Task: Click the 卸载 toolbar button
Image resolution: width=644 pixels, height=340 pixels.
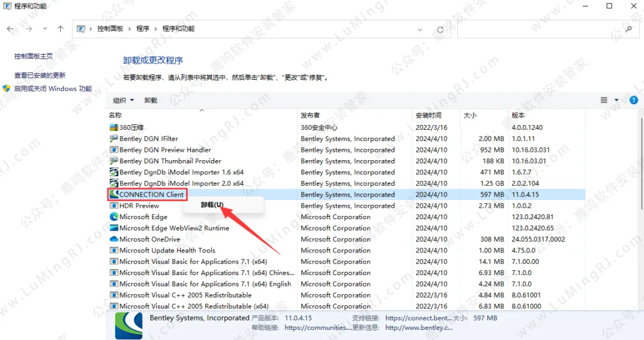Action: tap(151, 101)
